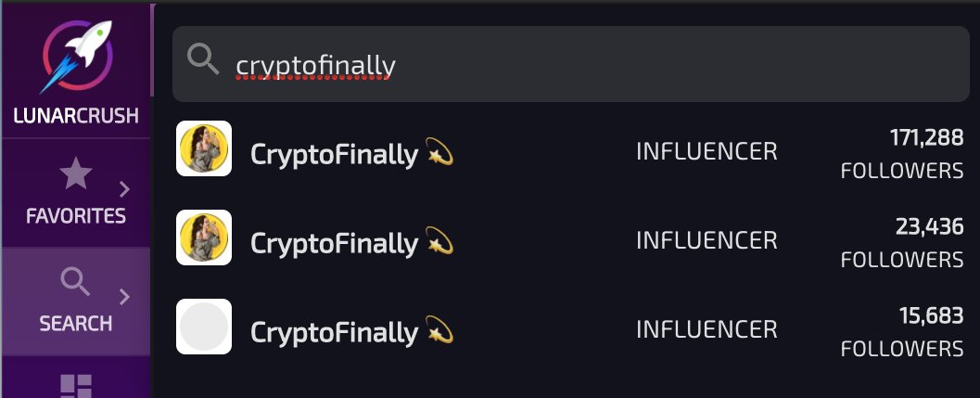980x398 pixels.
Task: Expand the Search chevron arrow
Action: click(x=124, y=297)
